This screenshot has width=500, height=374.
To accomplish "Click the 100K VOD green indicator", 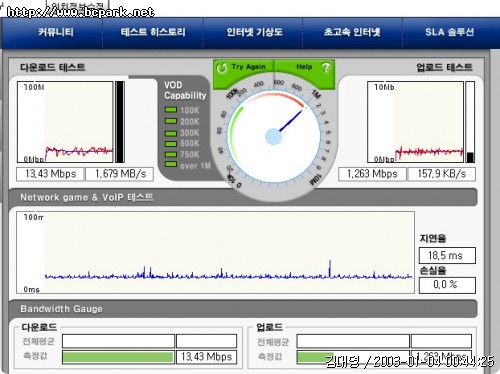I will coord(171,110).
